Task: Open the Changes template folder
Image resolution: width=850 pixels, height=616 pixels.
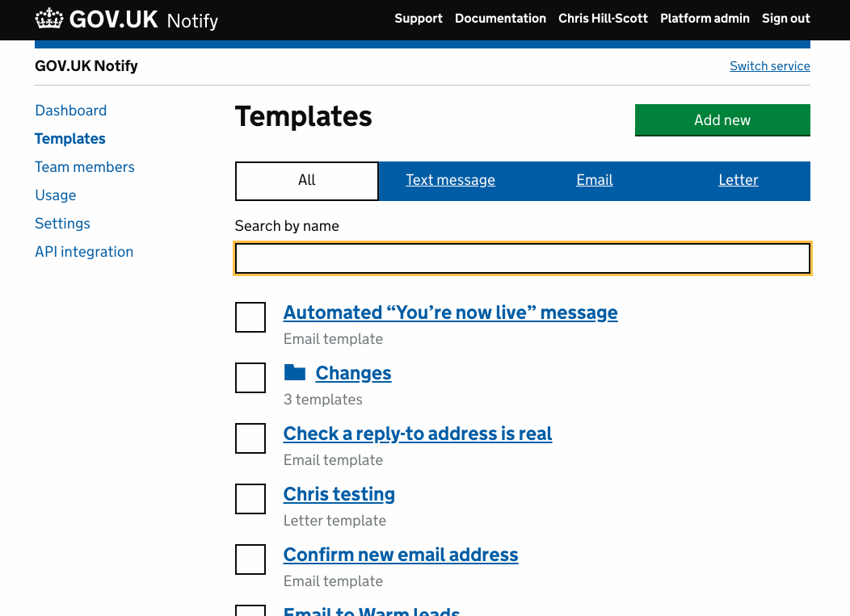Action: [x=353, y=373]
